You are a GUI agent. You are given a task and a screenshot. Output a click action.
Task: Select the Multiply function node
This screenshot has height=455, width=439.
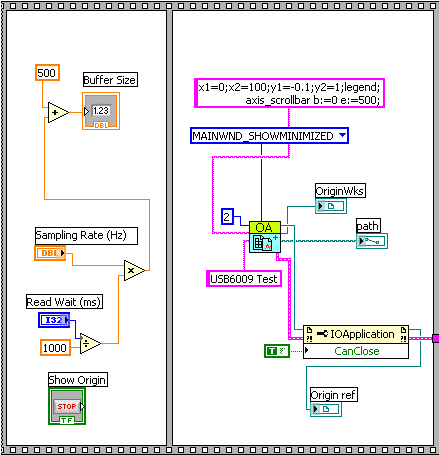point(134,270)
